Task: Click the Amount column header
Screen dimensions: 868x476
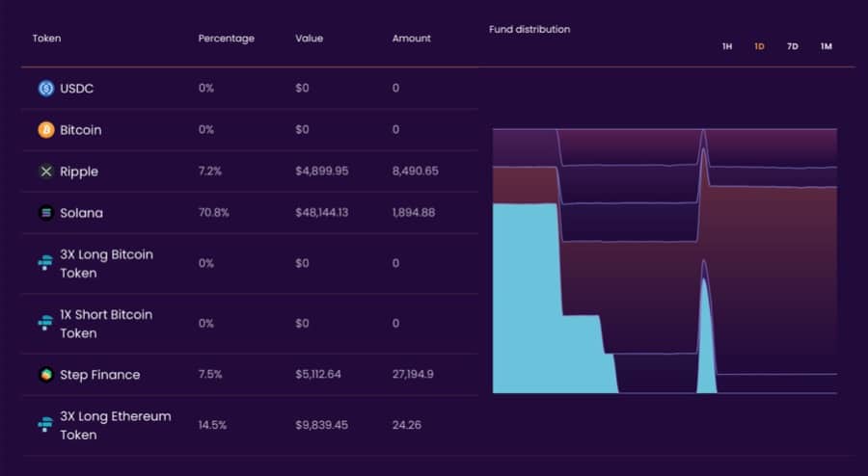Action: pyautogui.click(x=412, y=39)
